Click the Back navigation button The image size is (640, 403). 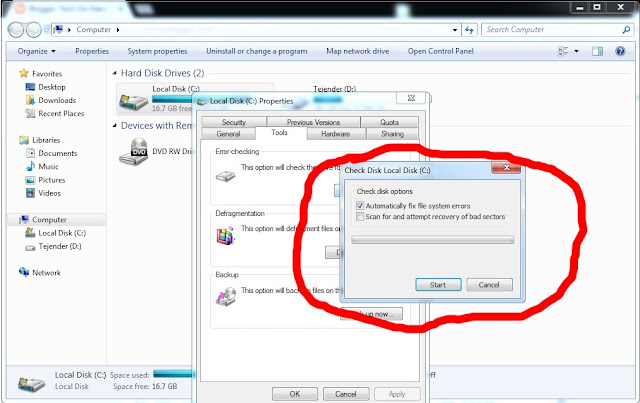16,29
